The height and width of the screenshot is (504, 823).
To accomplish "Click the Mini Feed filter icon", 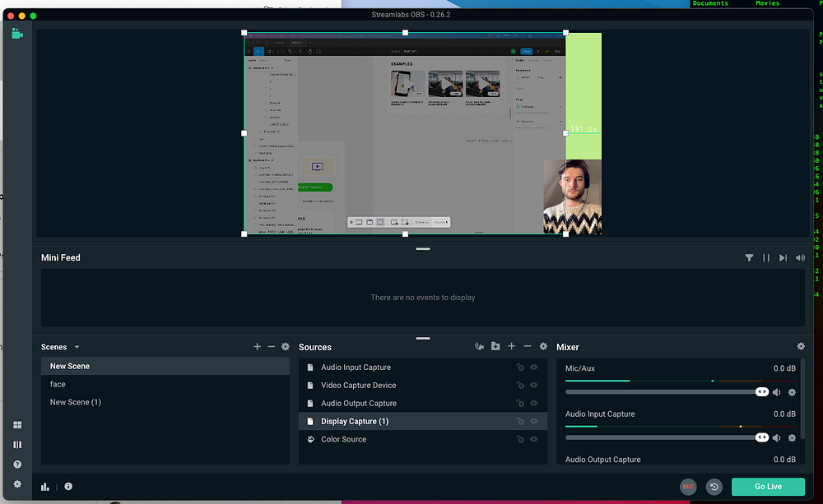I will pyautogui.click(x=749, y=258).
